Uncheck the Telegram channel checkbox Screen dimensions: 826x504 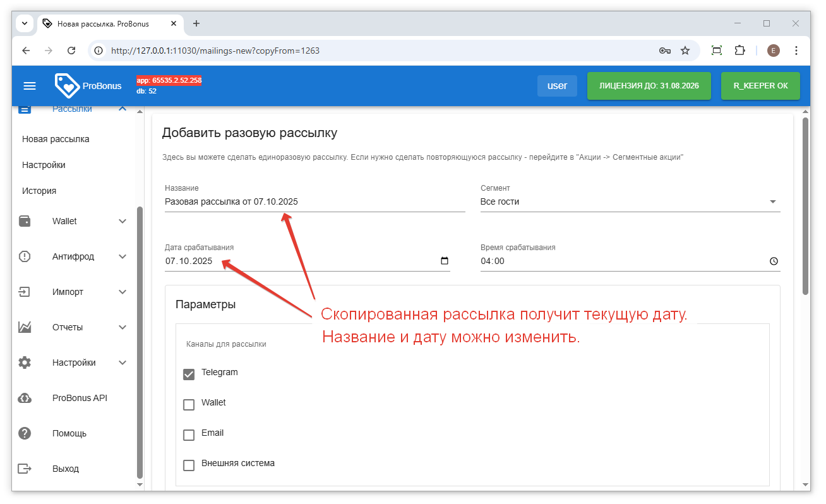coord(189,374)
